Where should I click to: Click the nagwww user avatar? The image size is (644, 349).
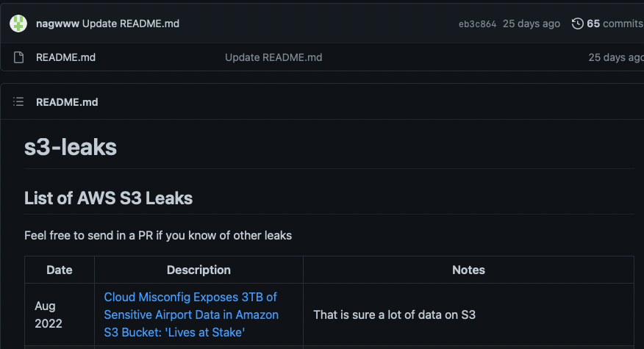pos(18,24)
